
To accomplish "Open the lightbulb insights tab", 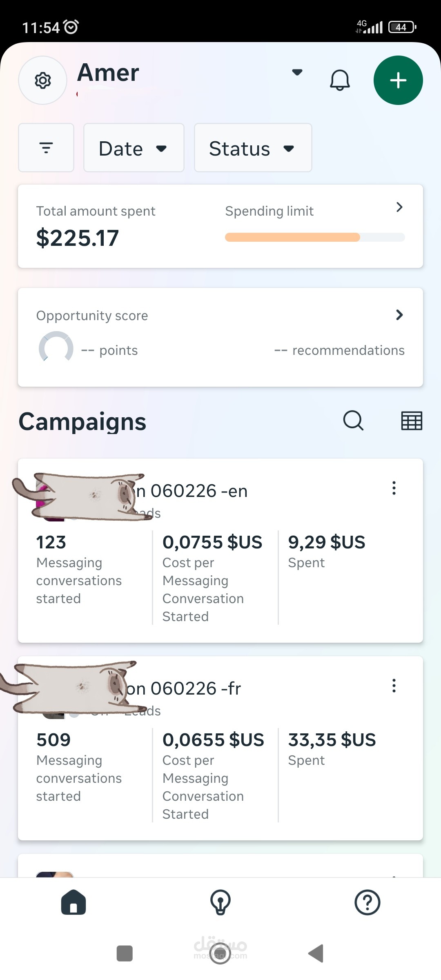I will click(220, 902).
